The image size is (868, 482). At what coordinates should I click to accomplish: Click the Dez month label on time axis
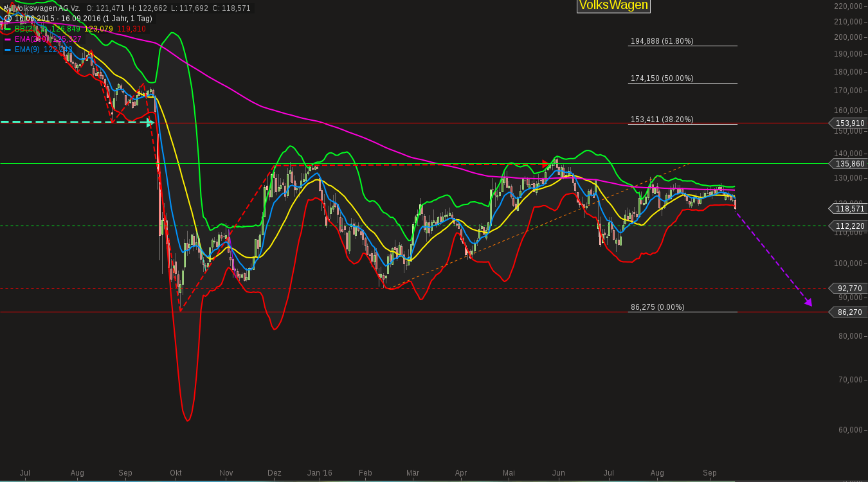click(275, 473)
